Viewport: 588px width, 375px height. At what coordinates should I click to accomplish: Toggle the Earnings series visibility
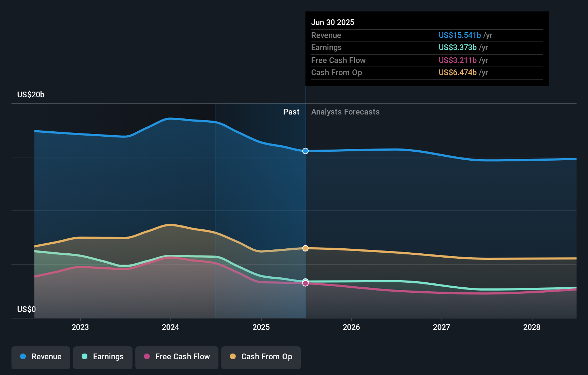coord(103,357)
